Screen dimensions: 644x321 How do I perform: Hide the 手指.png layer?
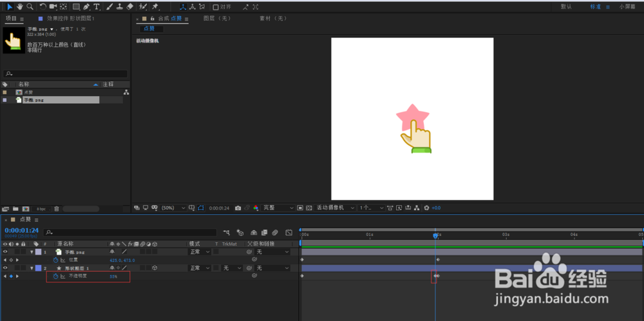5,251
